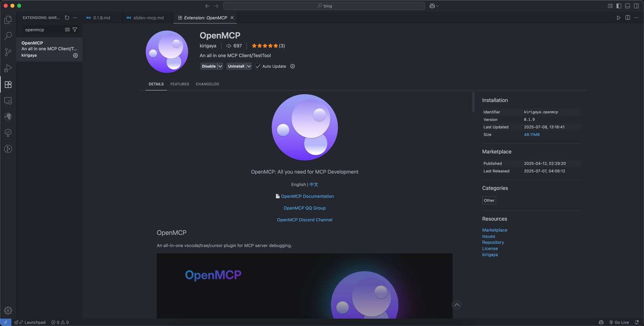
Task: Click the Disable button
Action: (209, 66)
